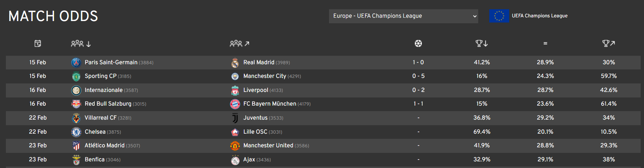Click the Liverpool team name
Viewport: 644px width, 168px height.
256,90
